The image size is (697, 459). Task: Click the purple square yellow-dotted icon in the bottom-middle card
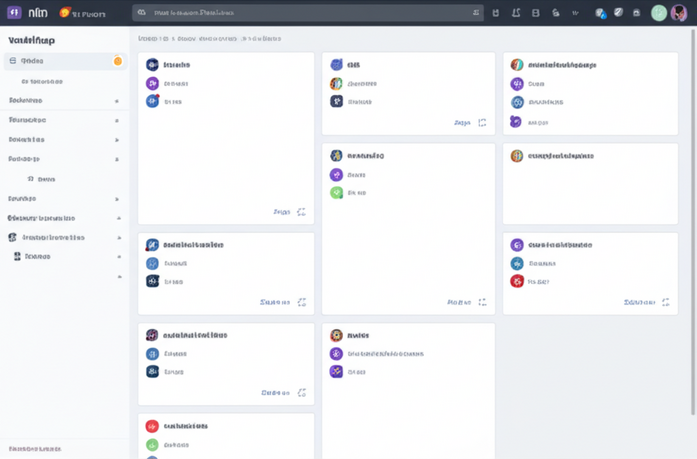click(x=336, y=371)
